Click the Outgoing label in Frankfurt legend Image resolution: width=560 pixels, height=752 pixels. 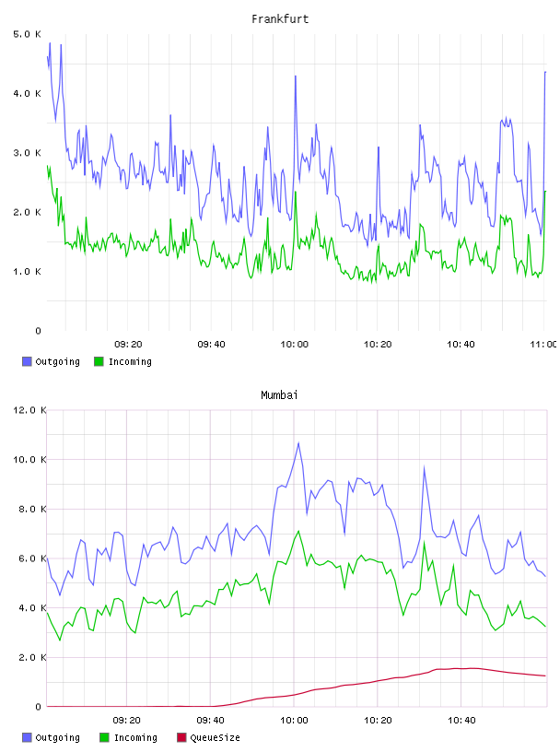(x=57, y=361)
